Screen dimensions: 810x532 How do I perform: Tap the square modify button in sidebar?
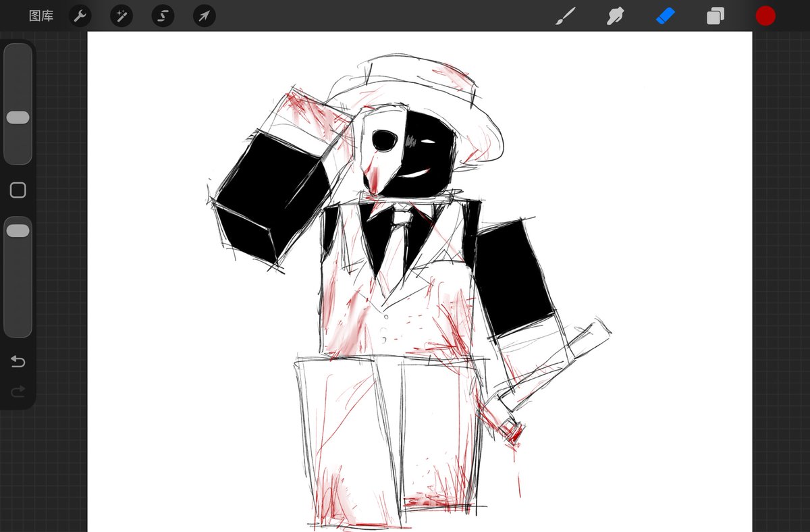[x=18, y=190]
